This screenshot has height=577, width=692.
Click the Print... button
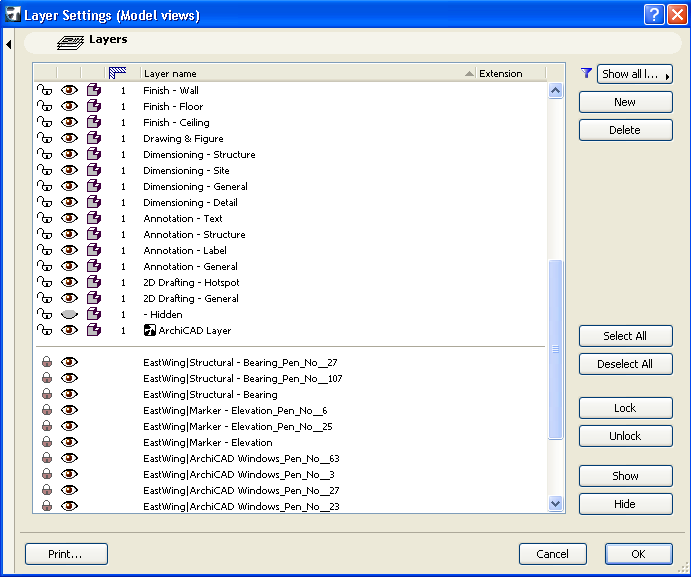click(x=66, y=554)
